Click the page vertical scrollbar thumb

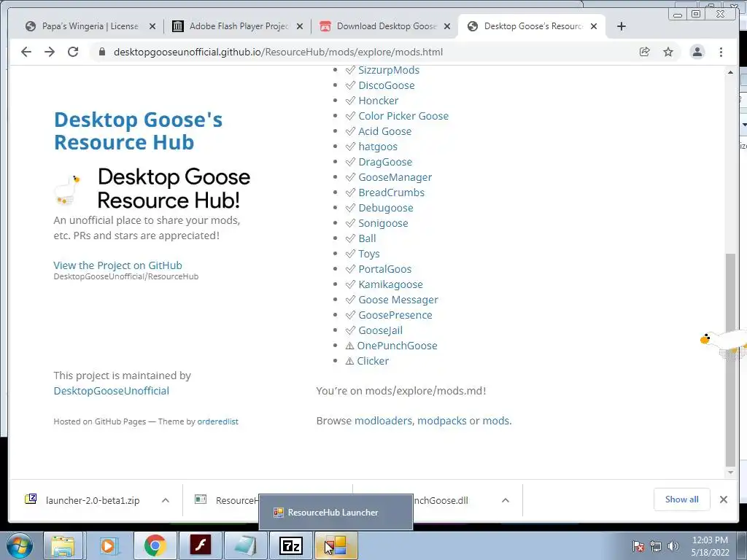coord(730,359)
